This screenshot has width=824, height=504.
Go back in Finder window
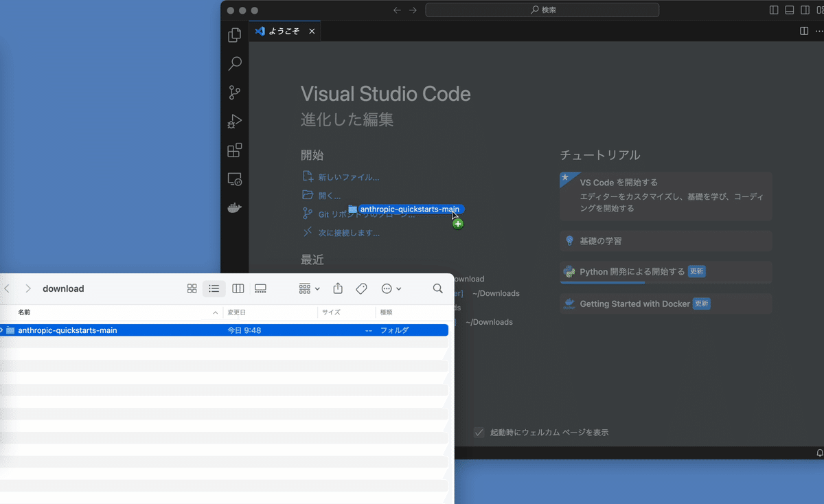coord(7,289)
